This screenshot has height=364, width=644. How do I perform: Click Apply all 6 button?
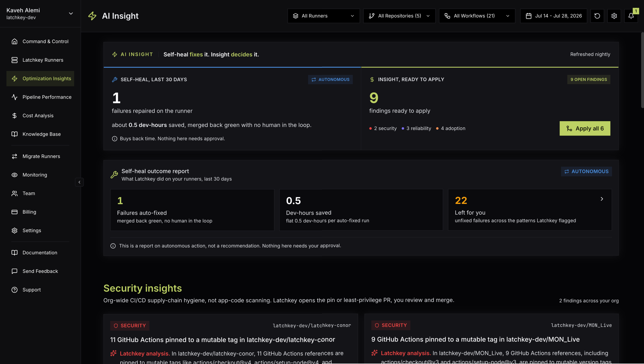click(585, 128)
